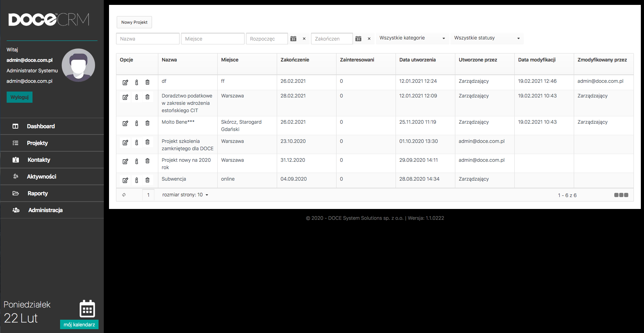Sort table by Zakończenie column header
This screenshot has width=644, height=333.
pos(295,60)
